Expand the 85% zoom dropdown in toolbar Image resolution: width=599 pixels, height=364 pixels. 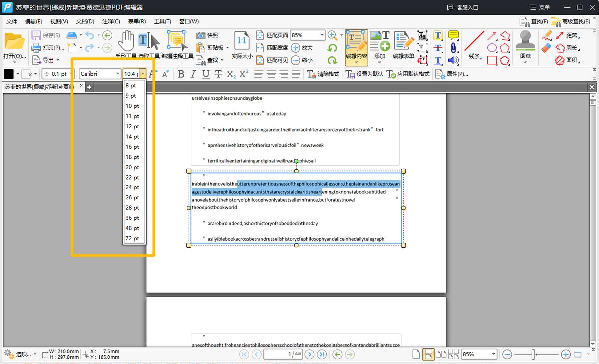[322, 35]
